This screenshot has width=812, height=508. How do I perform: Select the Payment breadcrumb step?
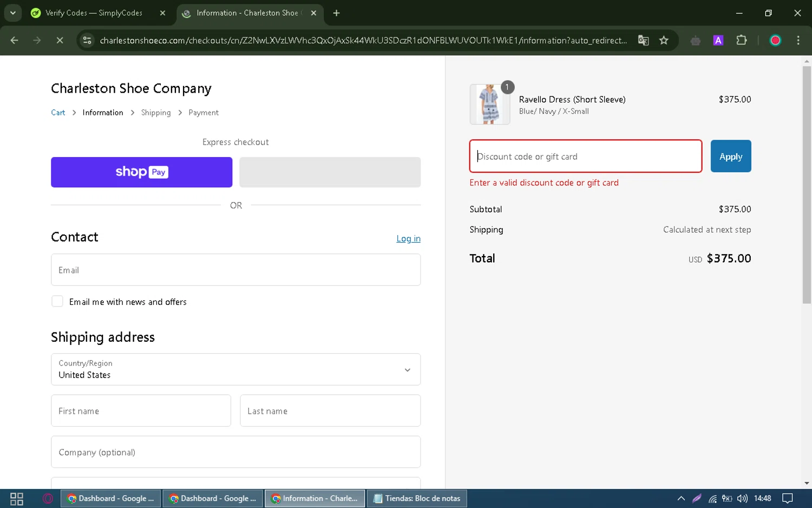coord(204,113)
